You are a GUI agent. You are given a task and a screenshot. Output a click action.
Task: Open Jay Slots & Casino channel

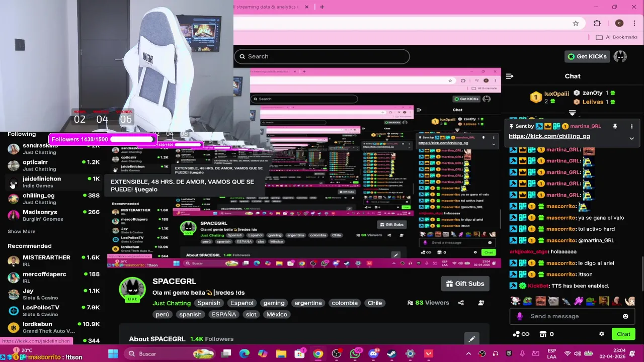coord(53,294)
